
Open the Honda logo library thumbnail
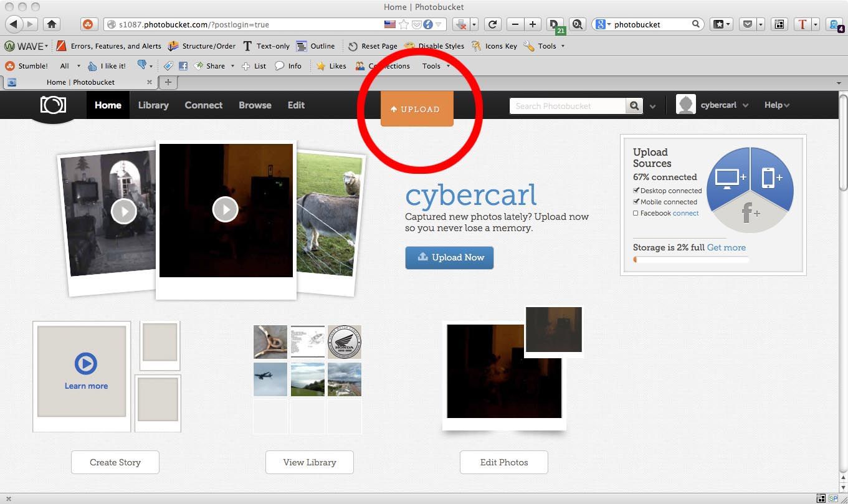345,341
